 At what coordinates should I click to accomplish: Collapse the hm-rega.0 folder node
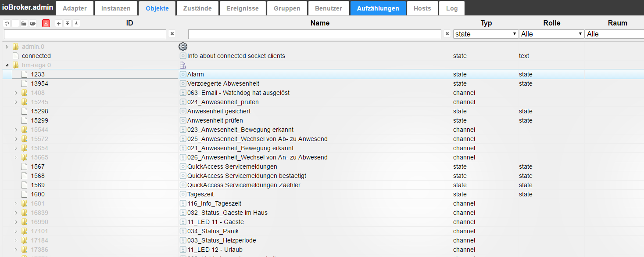[7, 65]
